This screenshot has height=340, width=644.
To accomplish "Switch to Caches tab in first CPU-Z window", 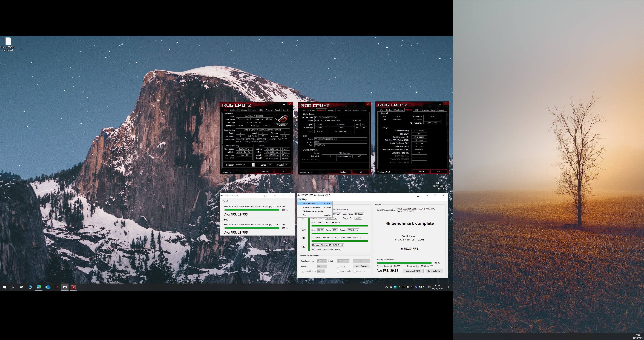I will (233, 110).
